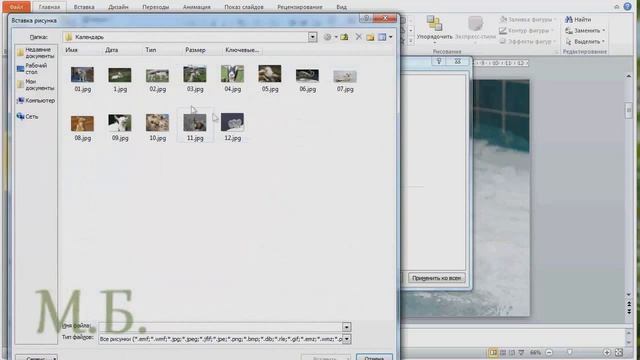The image size is (640, 360).
Task: Select the 06.jpg thumbnail
Action: (x=307, y=76)
